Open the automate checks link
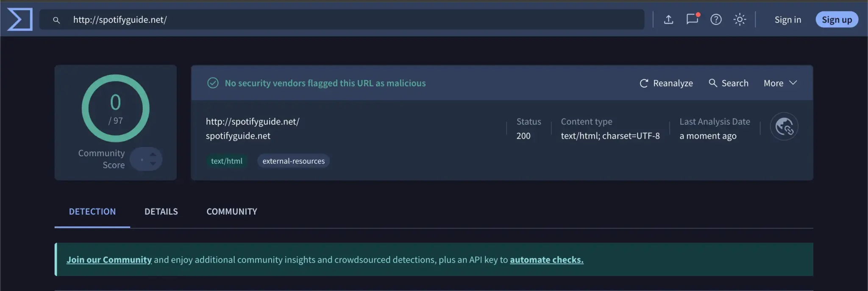The height and width of the screenshot is (291, 868). pyautogui.click(x=547, y=260)
